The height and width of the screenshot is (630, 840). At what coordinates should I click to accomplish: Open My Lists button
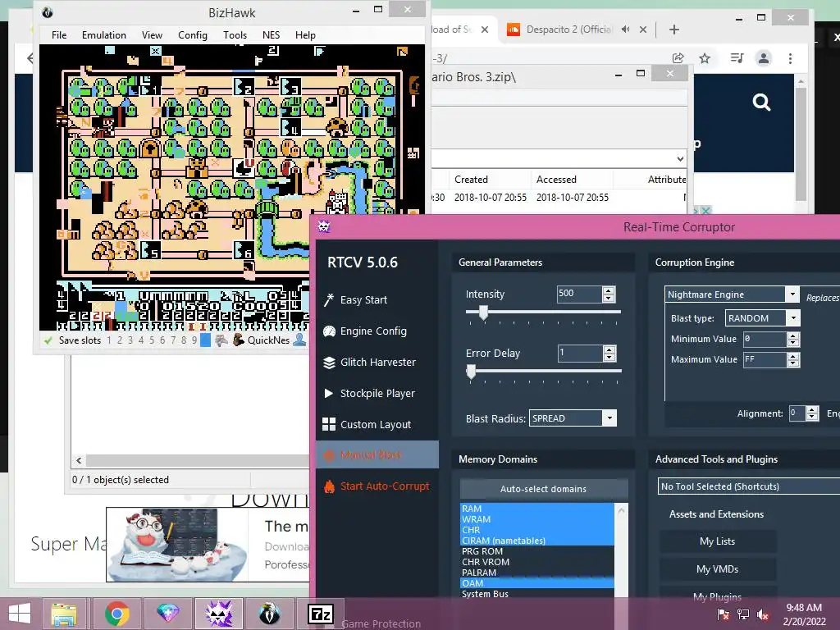point(717,541)
